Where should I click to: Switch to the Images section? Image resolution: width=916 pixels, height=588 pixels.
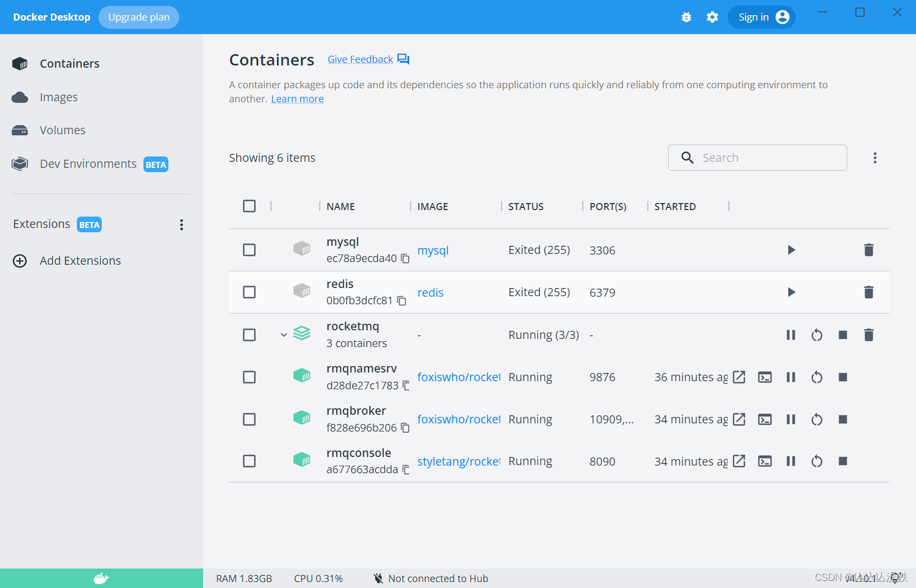pos(58,97)
